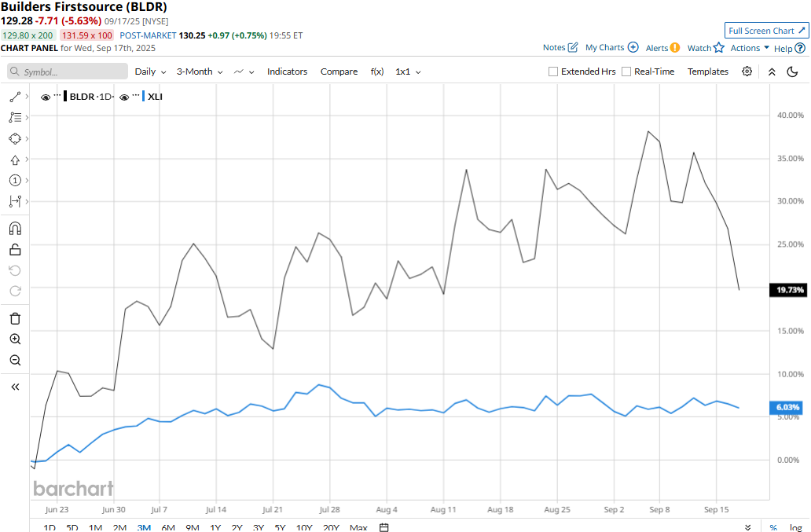Open the Compare menu
The height and width of the screenshot is (532, 811).
click(339, 72)
